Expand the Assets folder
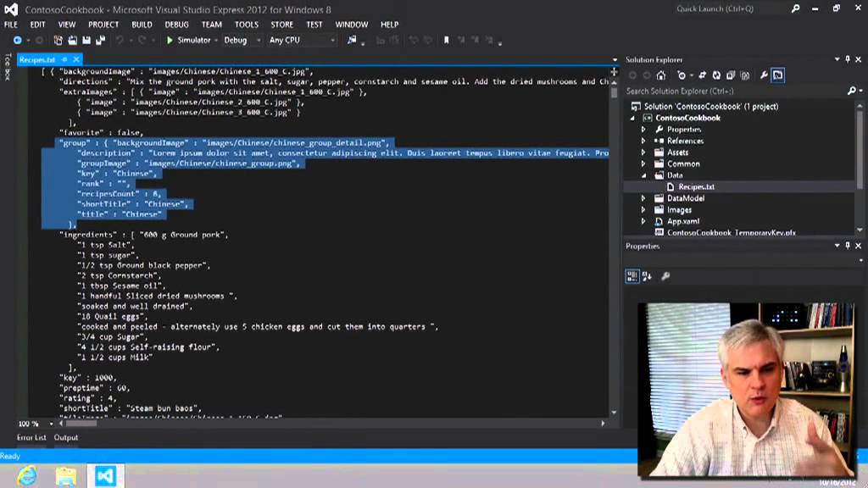 tap(643, 152)
